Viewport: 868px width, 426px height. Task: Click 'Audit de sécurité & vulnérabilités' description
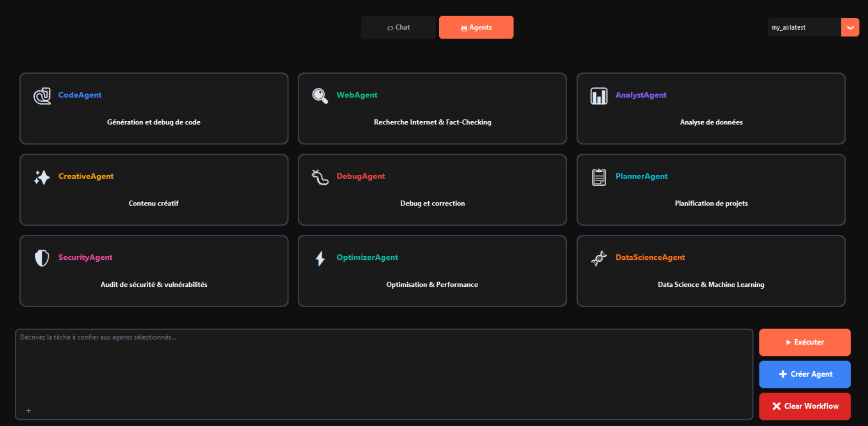tap(153, 284)
